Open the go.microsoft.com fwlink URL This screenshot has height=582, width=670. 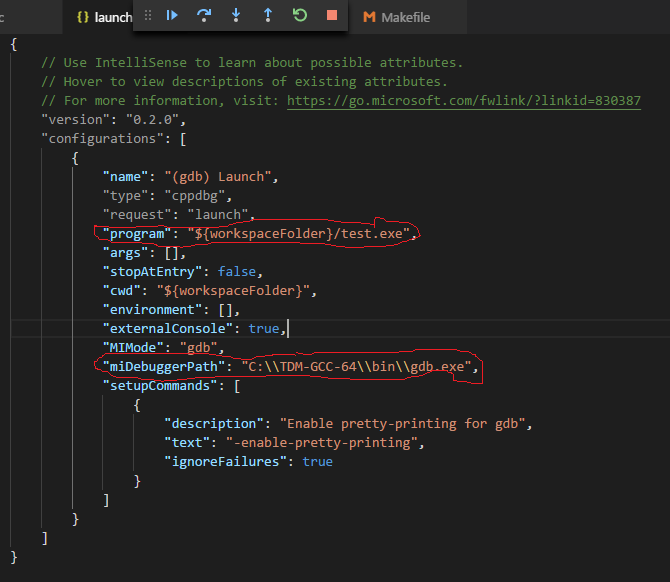pyautogui.click(x=464, y=101)
